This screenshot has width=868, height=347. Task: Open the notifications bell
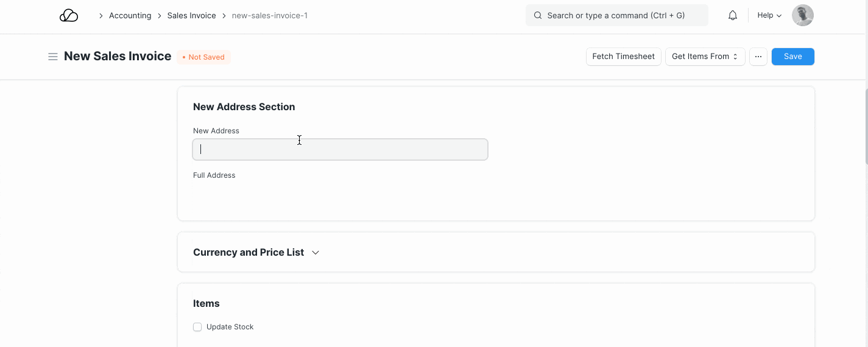[733, 16]
